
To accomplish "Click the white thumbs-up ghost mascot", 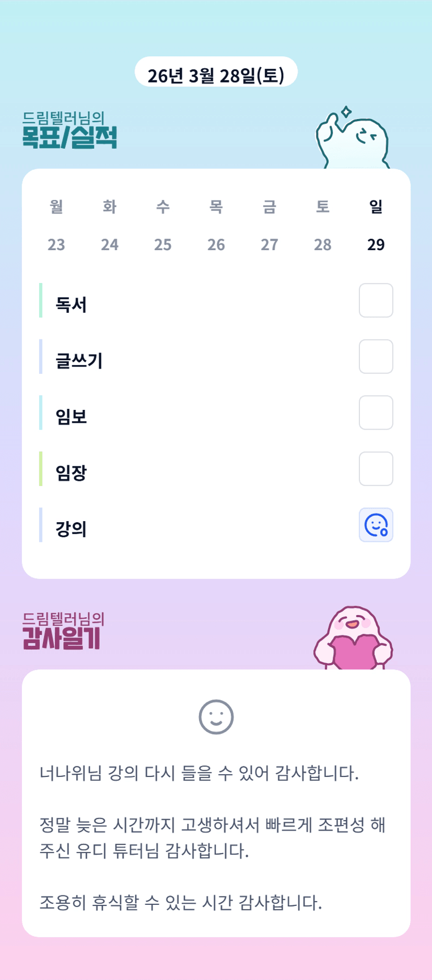I will [353, 139].
